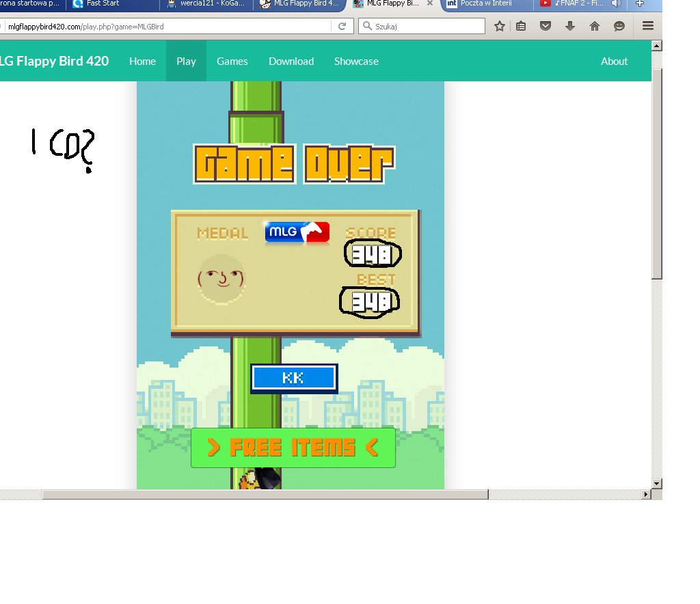Reload the page with the refresh icon
The height and width of the screenshot is (604, 700).
[x=341, y=27]
